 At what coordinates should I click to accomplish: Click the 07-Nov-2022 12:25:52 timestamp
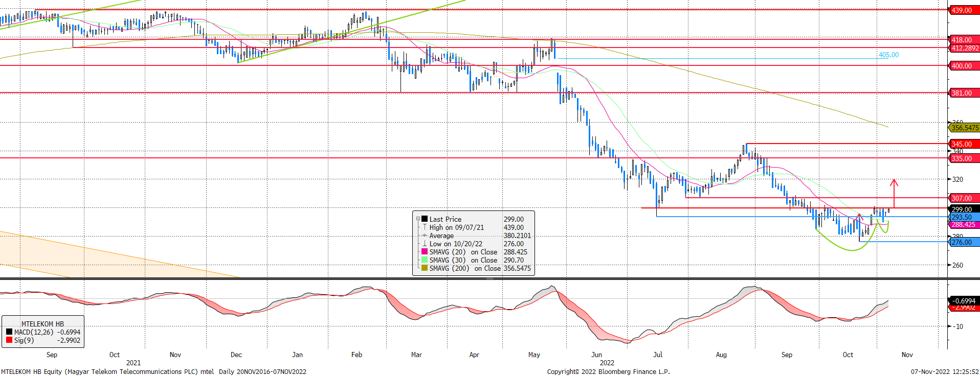click(945, 371)
